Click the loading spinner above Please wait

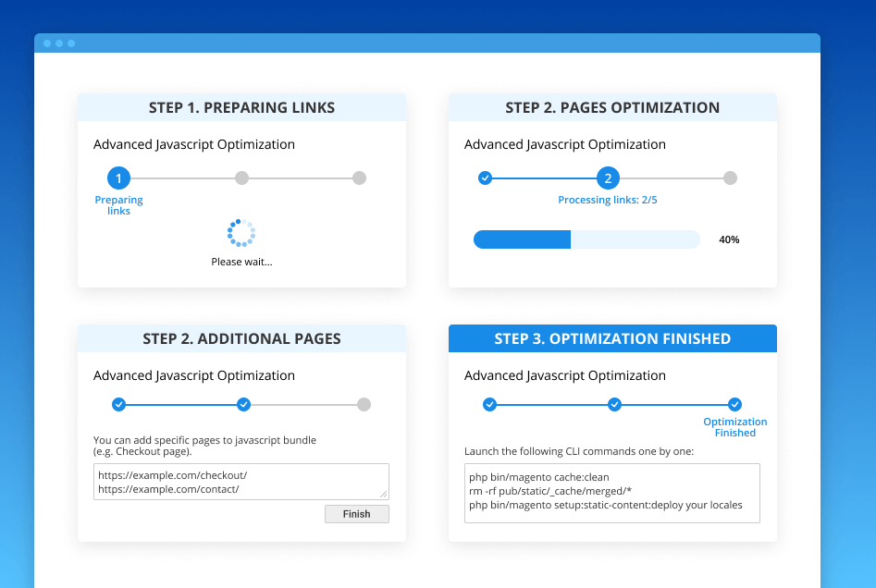(x=241, y=233)
